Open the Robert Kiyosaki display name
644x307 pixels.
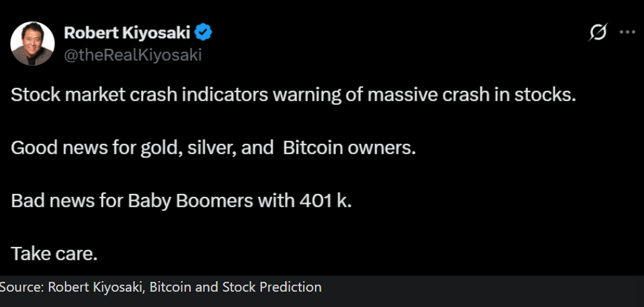tap(127, 33)
